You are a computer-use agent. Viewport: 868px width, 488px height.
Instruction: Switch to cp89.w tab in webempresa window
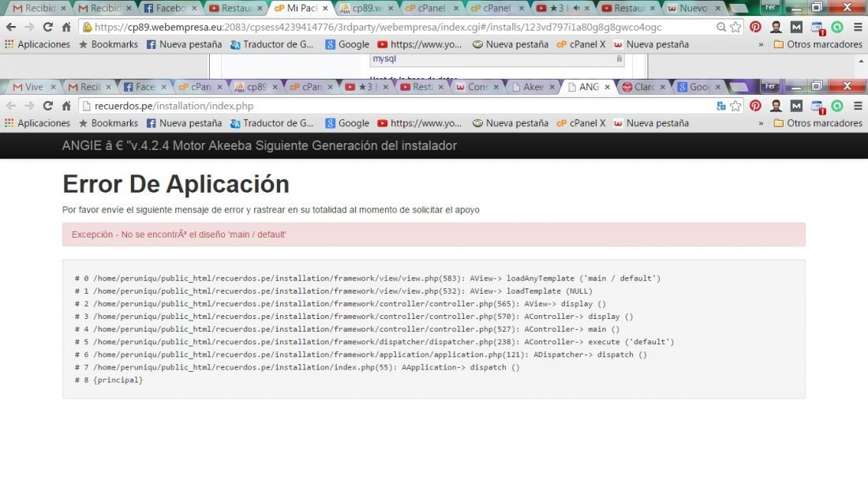coord(366,9)
